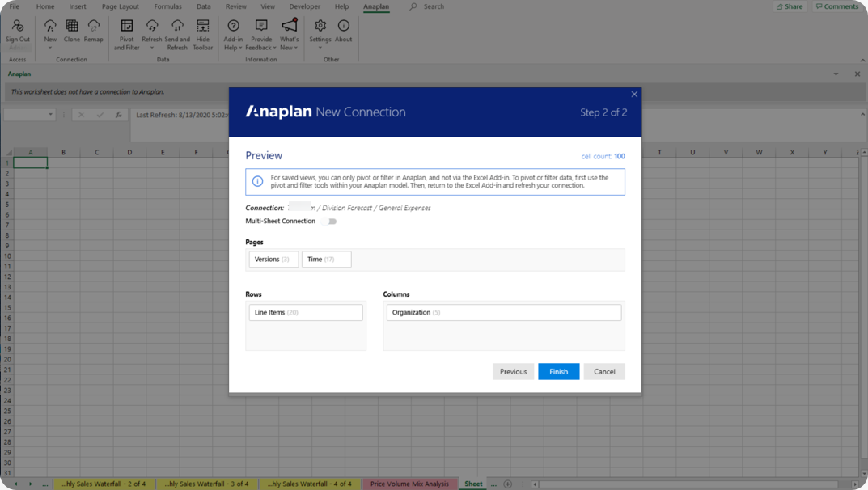This screenshot has height=490, width=868.
Task: Click the info icon in Preview notice
Action: pos(257,181)
